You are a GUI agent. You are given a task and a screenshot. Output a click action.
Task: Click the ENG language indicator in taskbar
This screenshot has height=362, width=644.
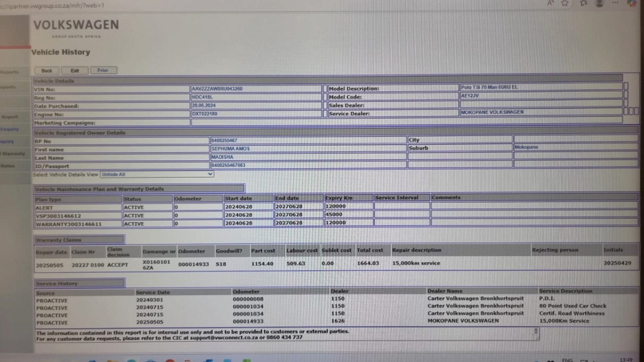(x=567, y=359)
